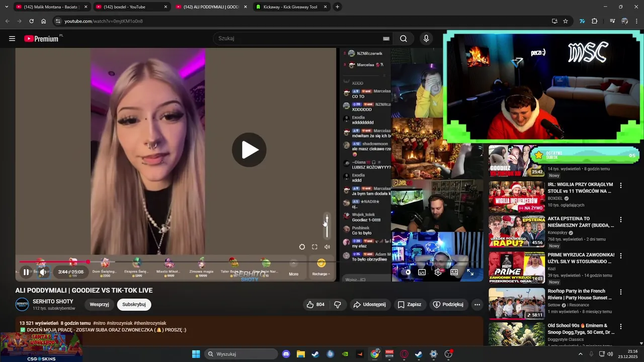Close the Kickaway tab
Viewport: 644px width, 362px height.
click(325, 7)
